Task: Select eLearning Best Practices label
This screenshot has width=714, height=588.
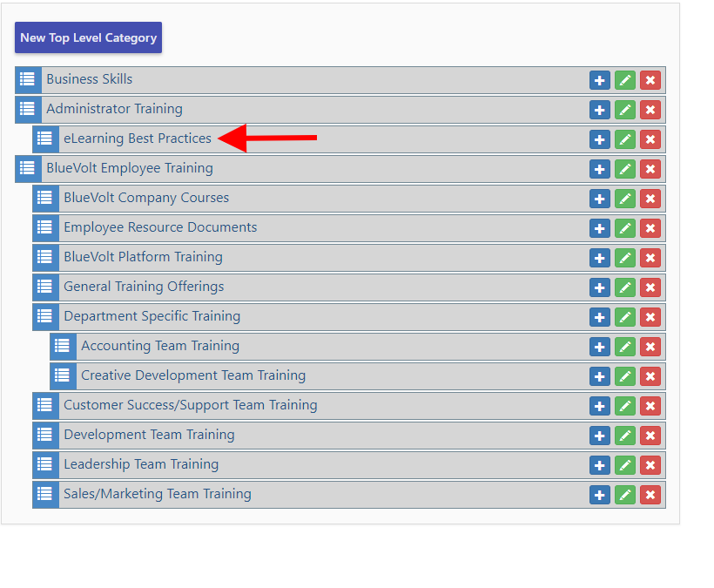Action: pos(138,139)
